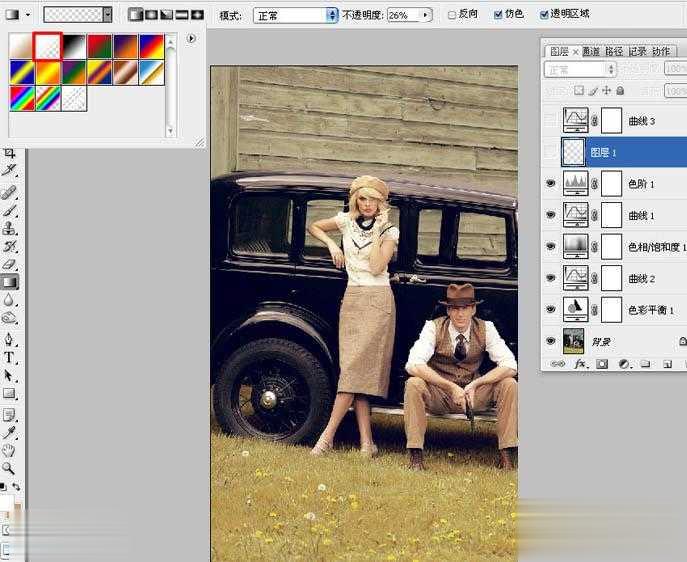Pick the black-to-white gradient swatch
Screen dimensions: 687x562
pyautogui.click(x=73, y=46)
